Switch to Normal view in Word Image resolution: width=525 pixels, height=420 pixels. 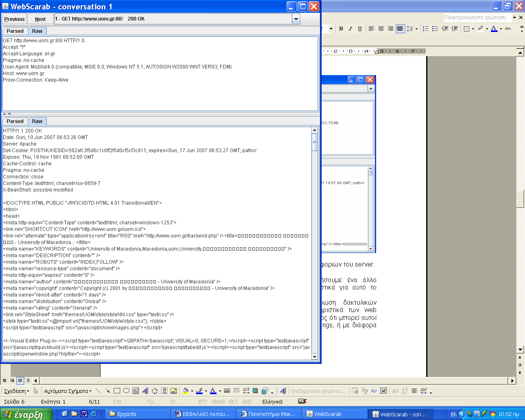click(5, 381)
